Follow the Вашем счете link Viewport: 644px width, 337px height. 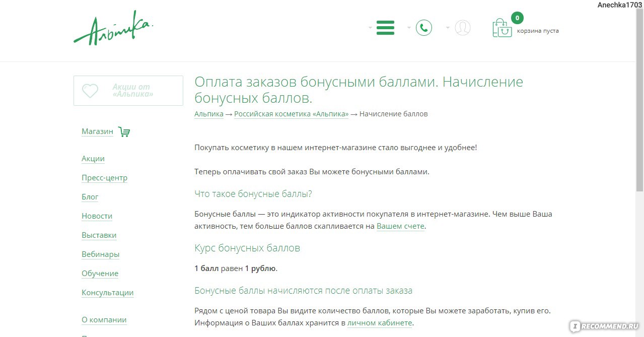pyautogui.click(x=400, y=226)
